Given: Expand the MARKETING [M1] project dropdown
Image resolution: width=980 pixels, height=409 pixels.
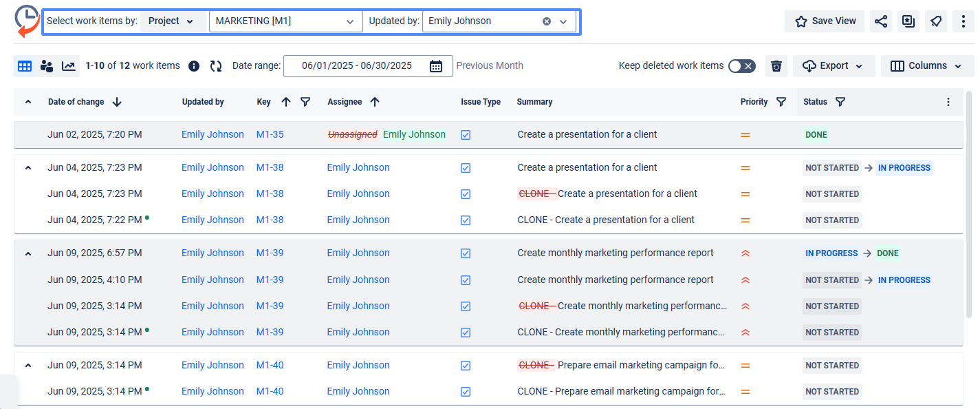Looking at the screenshot, I should (x=349, y=21).
